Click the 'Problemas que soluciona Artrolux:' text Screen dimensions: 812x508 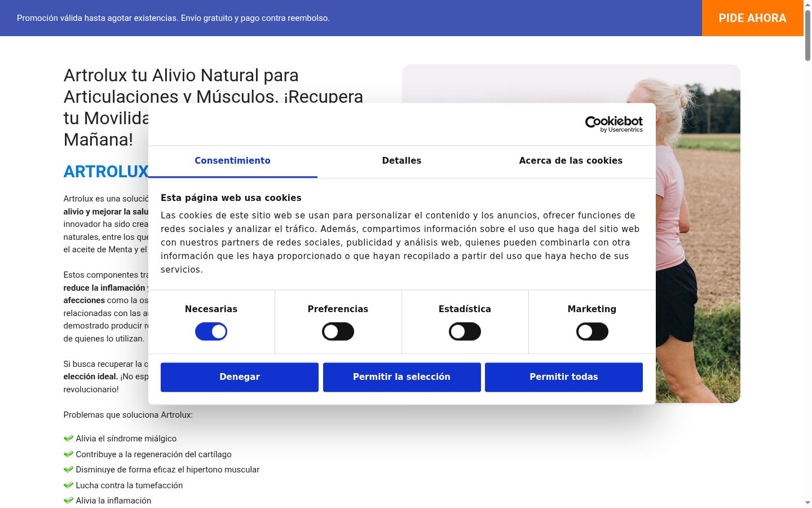tap(128, 415)
